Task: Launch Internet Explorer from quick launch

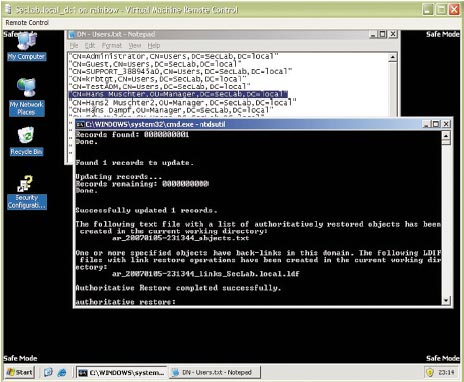Action: coord(62,372)
